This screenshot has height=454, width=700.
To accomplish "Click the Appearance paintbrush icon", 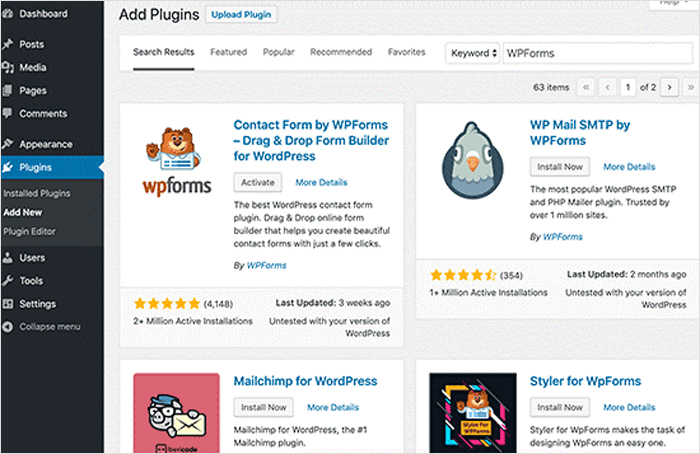I will (7, 144).
